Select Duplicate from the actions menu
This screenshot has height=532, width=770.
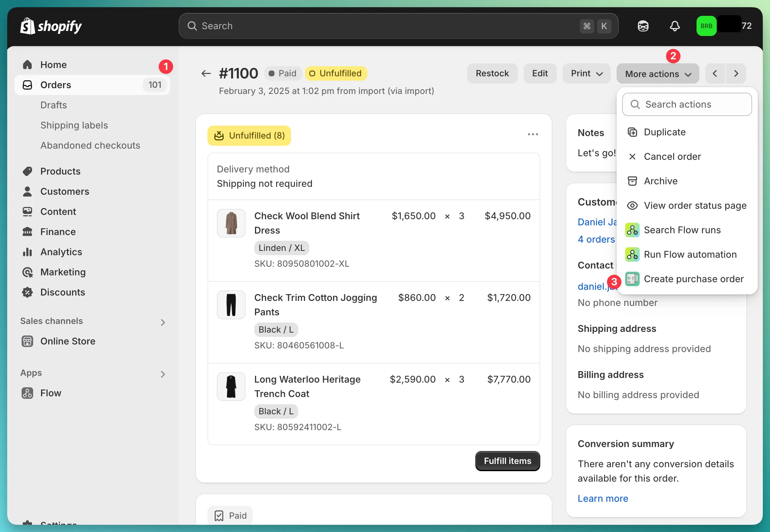coord(687,132)
